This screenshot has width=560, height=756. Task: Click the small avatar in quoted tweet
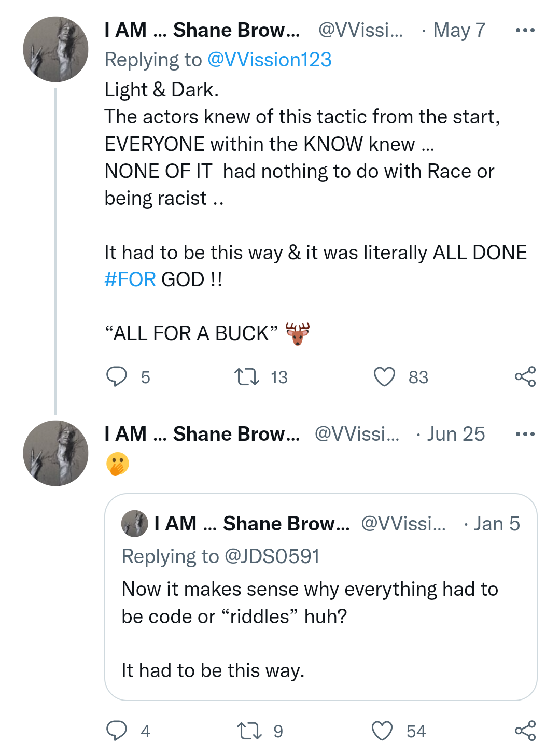[x=135, y=524]
